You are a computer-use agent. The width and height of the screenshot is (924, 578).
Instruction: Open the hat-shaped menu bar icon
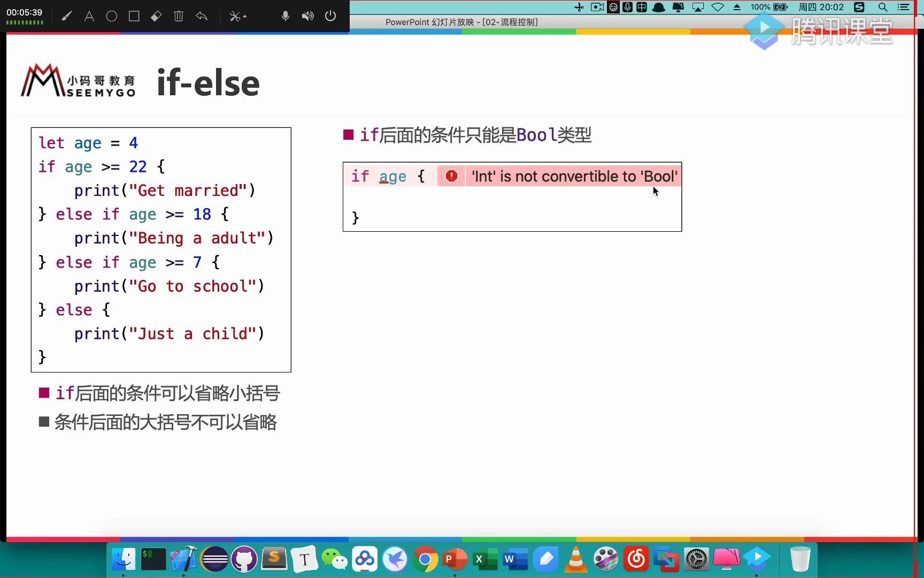point(659,7)
